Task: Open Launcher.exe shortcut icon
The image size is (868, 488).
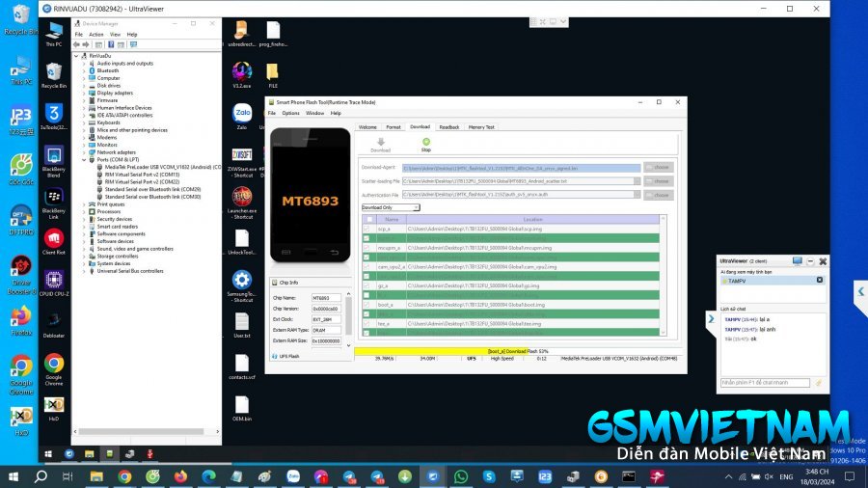Action: point(242,203)
